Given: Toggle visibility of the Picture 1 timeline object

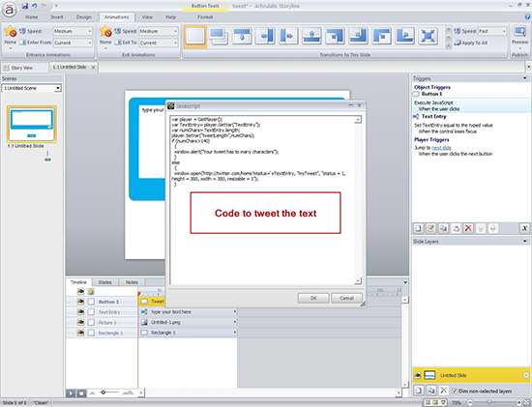Looking at the screenshot, I should point(80,322).
